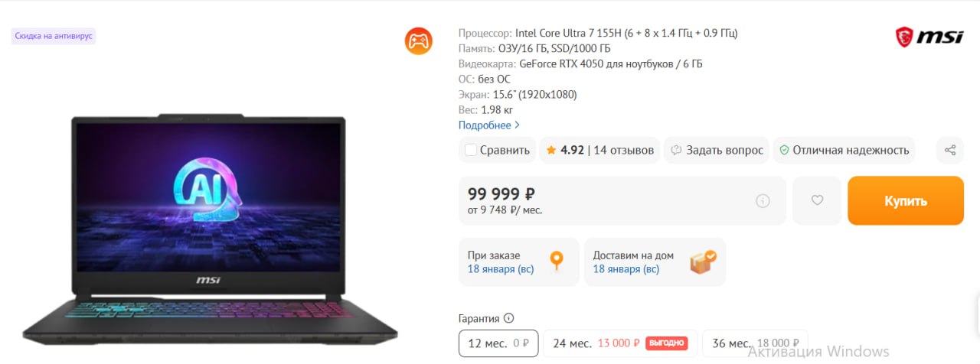This screenshot has height=364, width=980.
Task: Add laptop to favorites via heart icon
Action: point(817,200)
